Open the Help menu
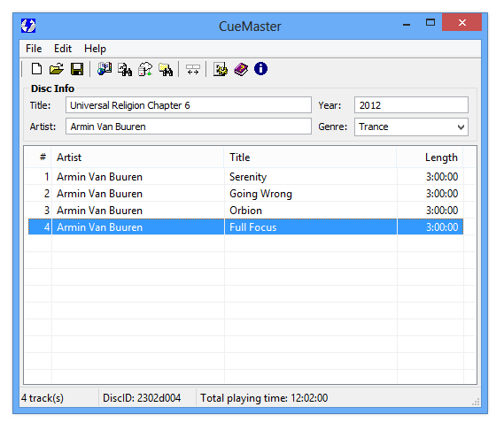504x430 pixels. pos(95,49)
